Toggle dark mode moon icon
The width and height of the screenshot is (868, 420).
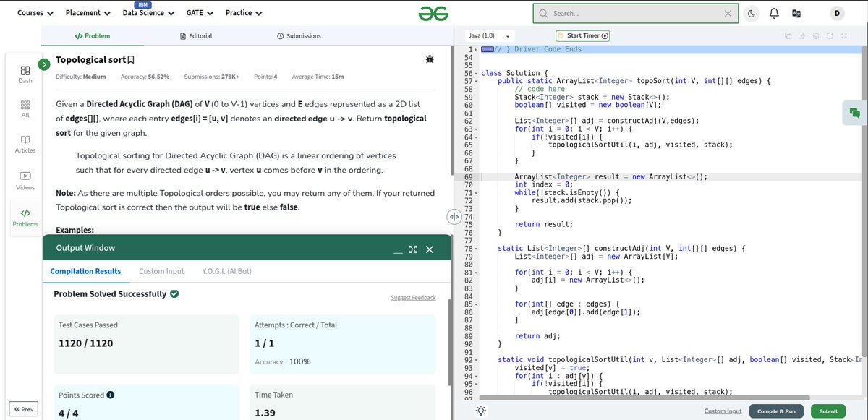752,13
